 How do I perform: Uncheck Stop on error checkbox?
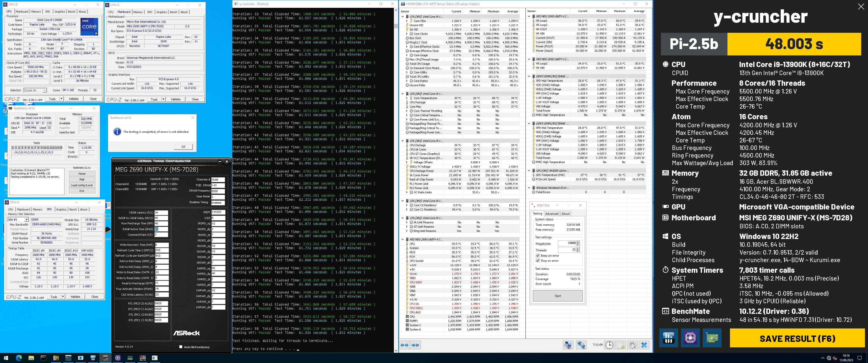[537, 261]
